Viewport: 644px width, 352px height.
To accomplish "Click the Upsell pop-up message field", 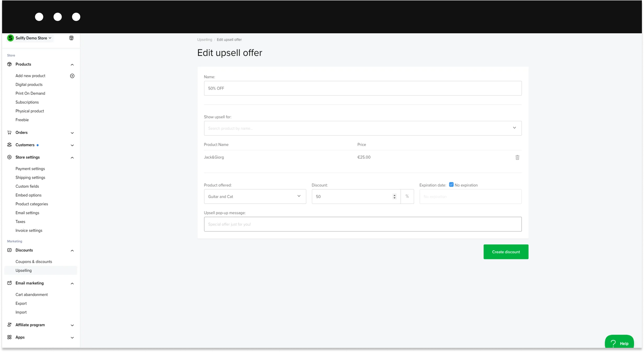I will point(363,224).
